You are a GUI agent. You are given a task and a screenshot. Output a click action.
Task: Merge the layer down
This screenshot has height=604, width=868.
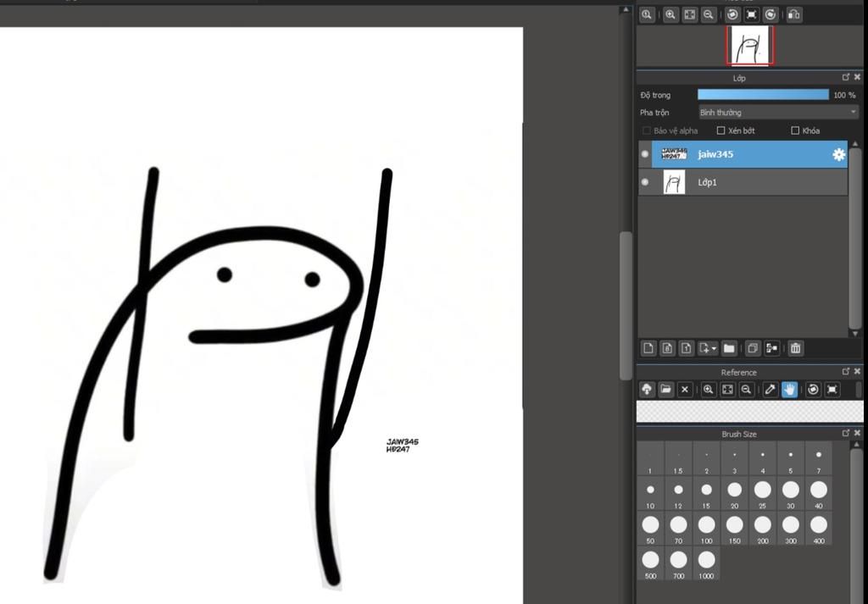point(771,348)
